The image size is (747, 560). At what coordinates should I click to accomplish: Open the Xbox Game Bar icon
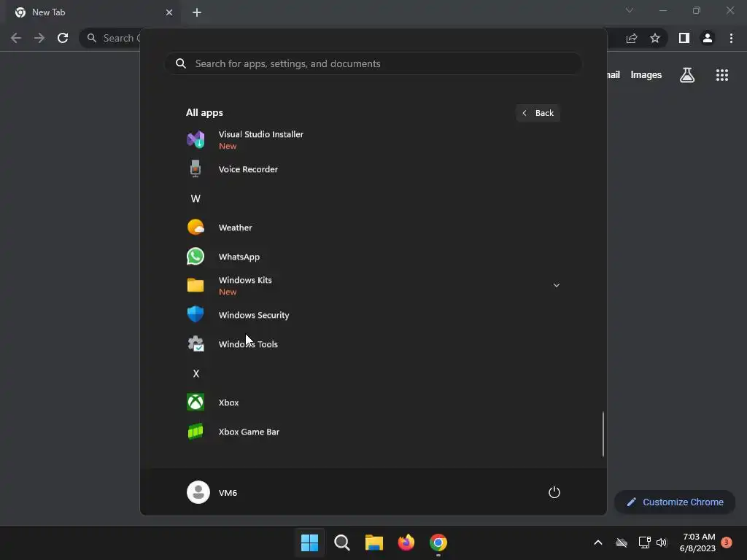[196, 432]
